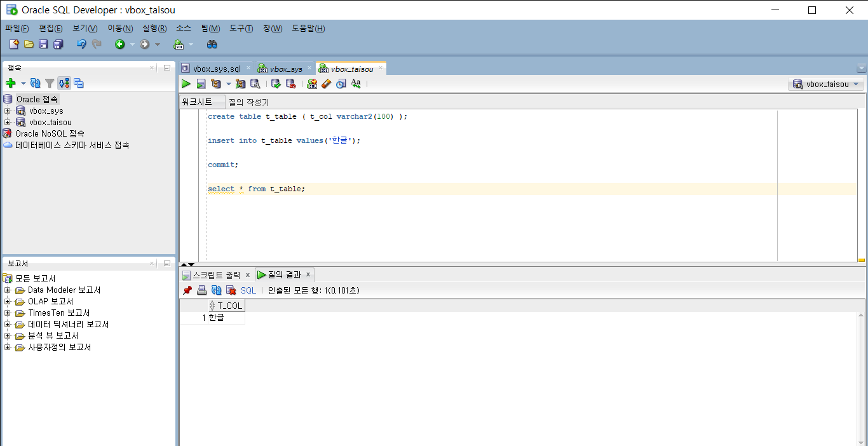Open dropdown arrow beside Forward button

point(158,44)
